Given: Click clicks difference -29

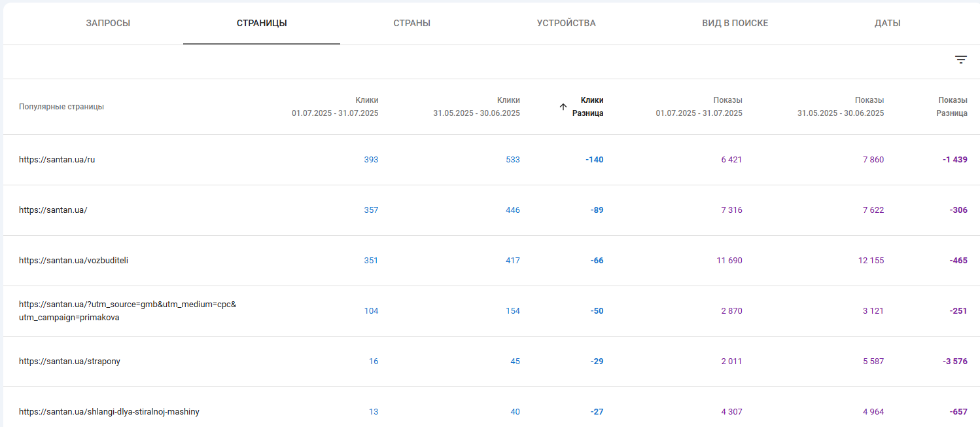Looking at the screenshot, I should click(x=597, y=362).
